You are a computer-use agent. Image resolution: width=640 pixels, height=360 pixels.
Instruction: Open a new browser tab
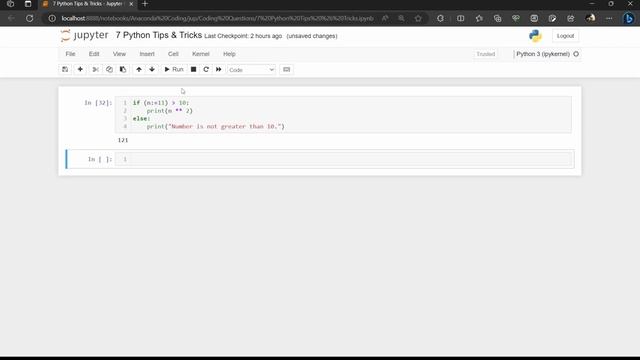(145, 4)
